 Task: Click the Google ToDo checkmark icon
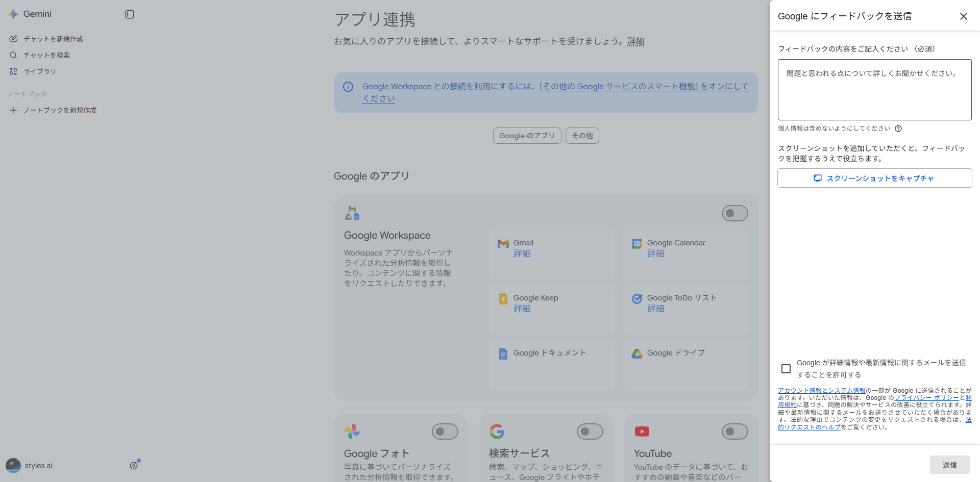pos(637,299)
